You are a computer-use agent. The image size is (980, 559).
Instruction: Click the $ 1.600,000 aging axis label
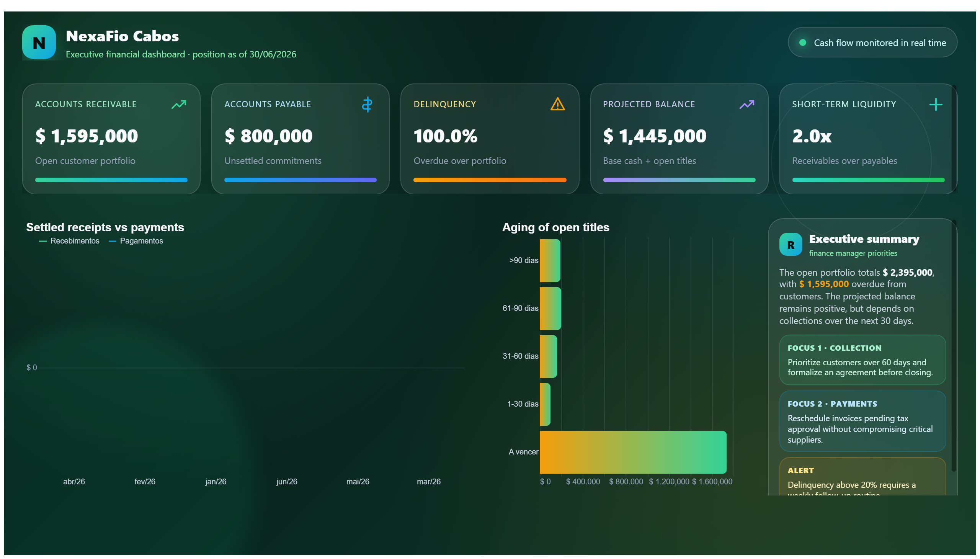coord(712,482)
